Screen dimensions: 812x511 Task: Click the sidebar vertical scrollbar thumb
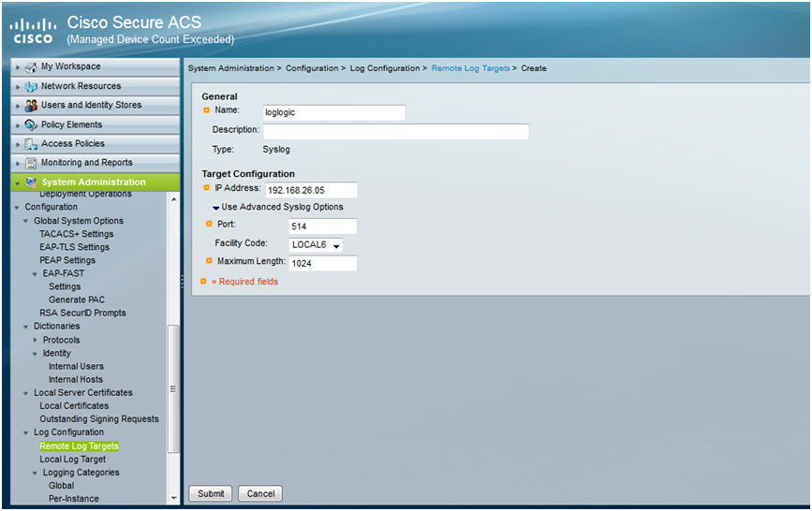pyautogui.click(x=173, y=388)
